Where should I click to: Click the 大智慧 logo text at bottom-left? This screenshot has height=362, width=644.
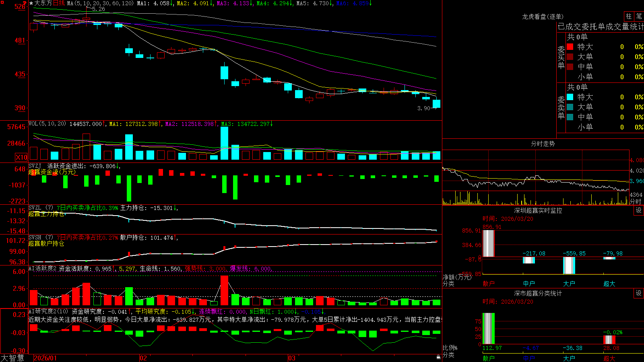tap(12, 358)
